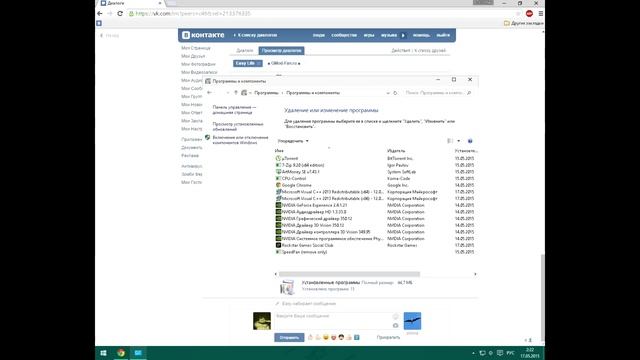Viewport: 640px width, 360px height.
Task: Click the message input field
Action: (x=333, y=321)
